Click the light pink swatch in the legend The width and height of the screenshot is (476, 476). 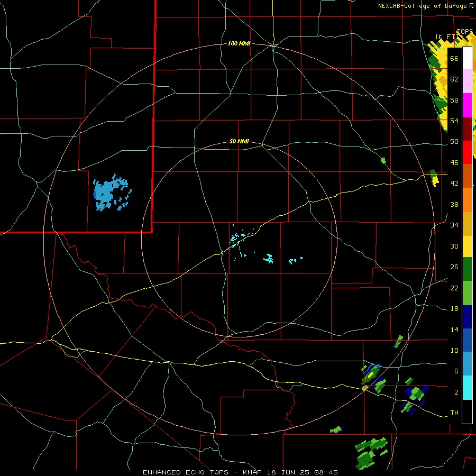(467, 81)
